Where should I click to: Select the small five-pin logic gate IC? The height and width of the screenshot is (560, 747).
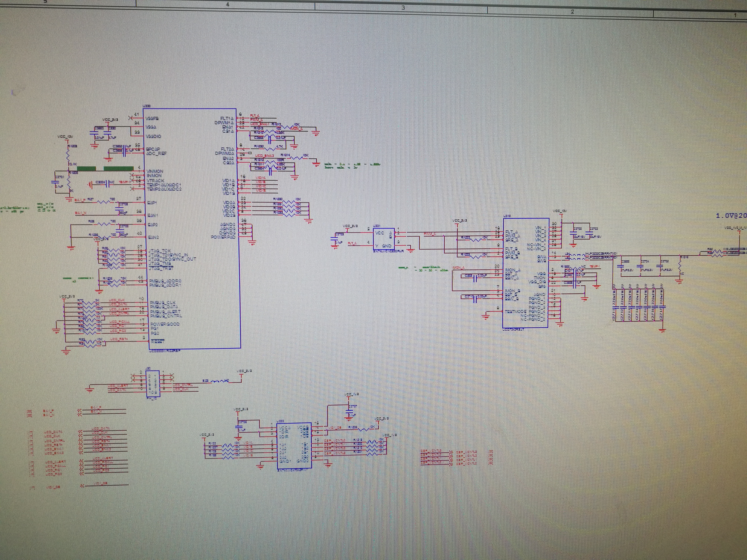click(384, 239)
